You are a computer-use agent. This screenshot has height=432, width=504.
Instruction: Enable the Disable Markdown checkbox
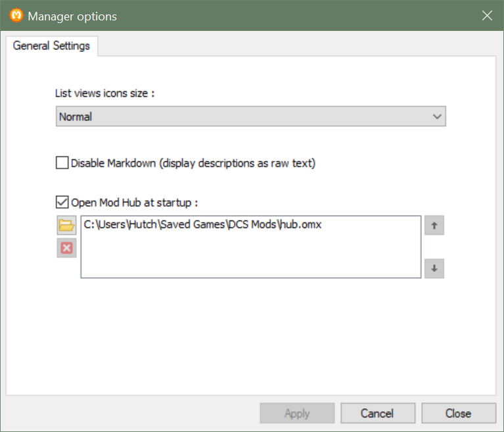62,163
